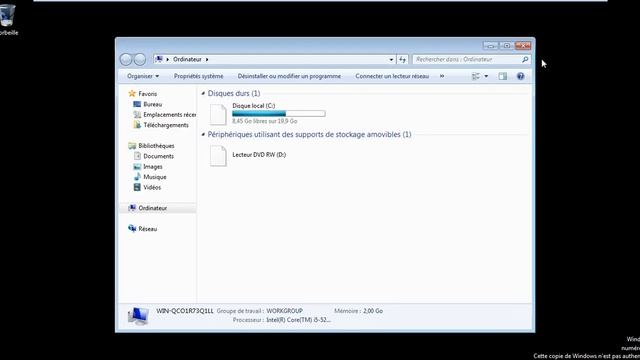Click the WORKGROUP value in details pane
The width and height of the screenshot is (640, 360).
pos(284,311)
